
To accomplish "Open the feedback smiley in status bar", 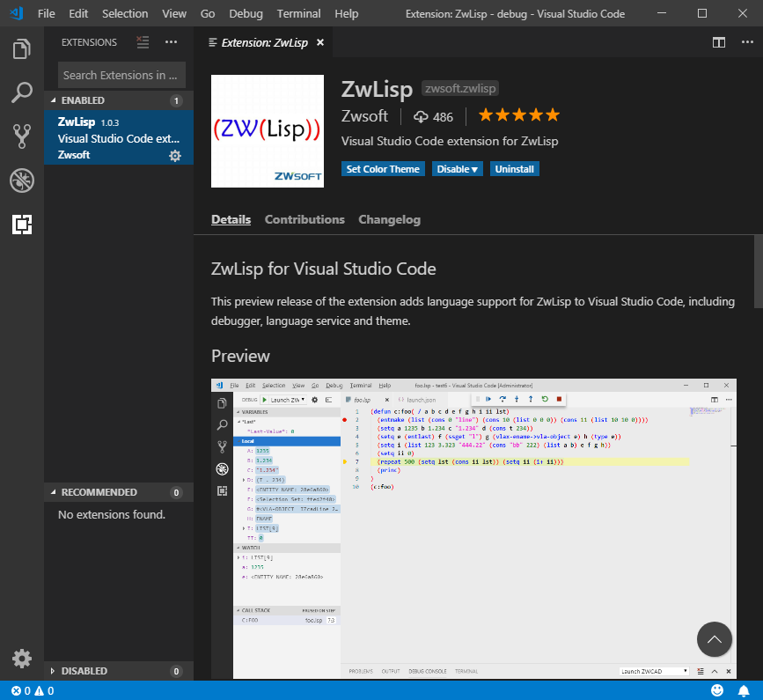I will pos(717,690).
